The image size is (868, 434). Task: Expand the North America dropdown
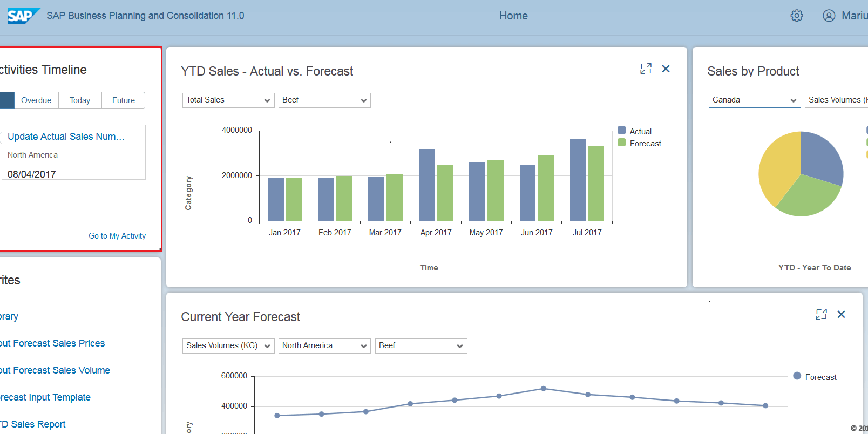tap(324, 346)
